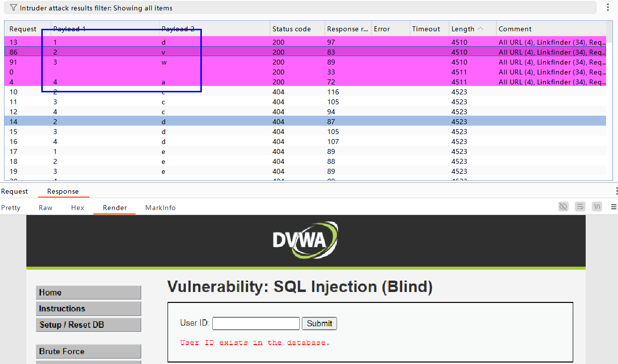Open the top-right three-dot options menu
The height and width of the screenshot is (364, 618).
(608, 6)
